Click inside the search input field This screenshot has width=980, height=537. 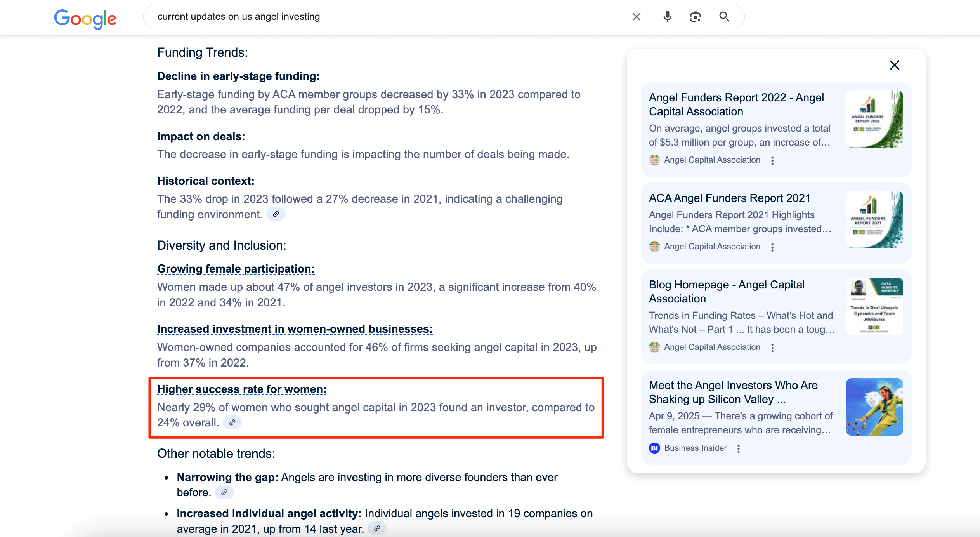388,17
